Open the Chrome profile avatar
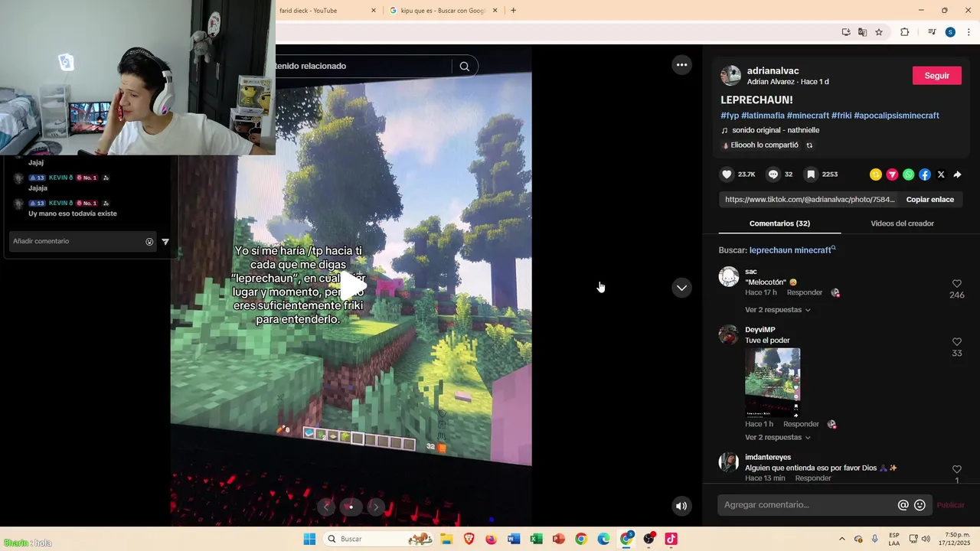This screenshot has width=980, height=551. tap(950, 32)
